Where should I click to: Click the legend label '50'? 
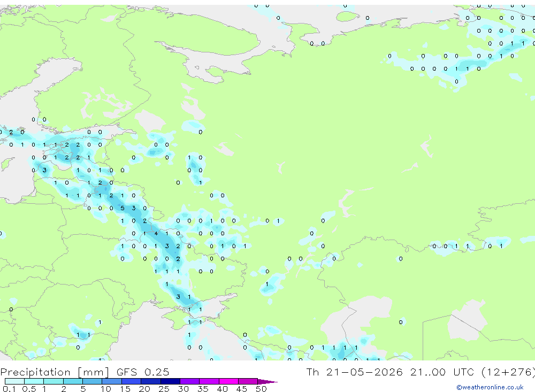click(261, 389)
